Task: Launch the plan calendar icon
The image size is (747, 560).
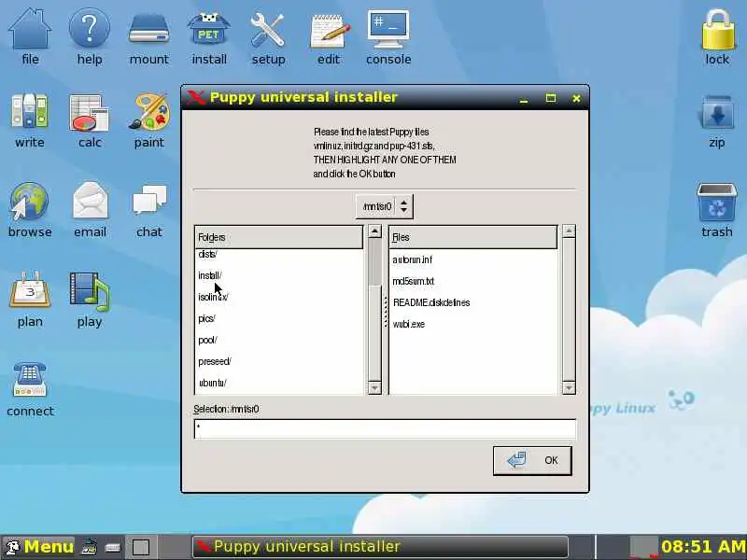Action: pyautogui.click(x=30, y=299)
